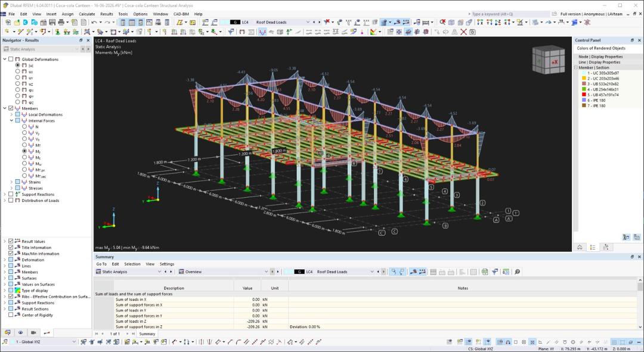Collapse the Member | Section group
The height and width of the screenshot is (352, 644).
point(576,68)
